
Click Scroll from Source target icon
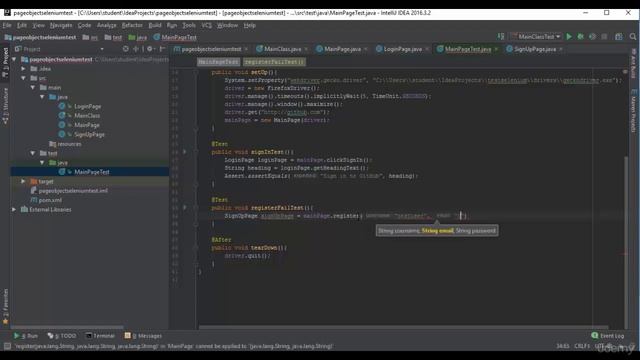(x=125, y=49)
